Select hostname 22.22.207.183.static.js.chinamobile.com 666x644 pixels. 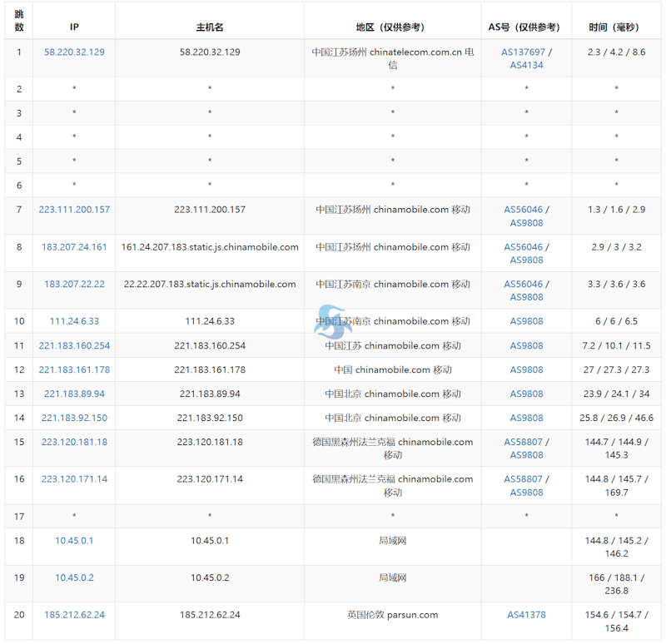210,284
